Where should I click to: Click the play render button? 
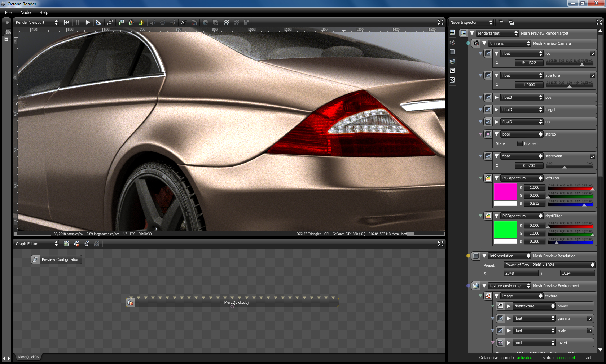coord(88,22)
